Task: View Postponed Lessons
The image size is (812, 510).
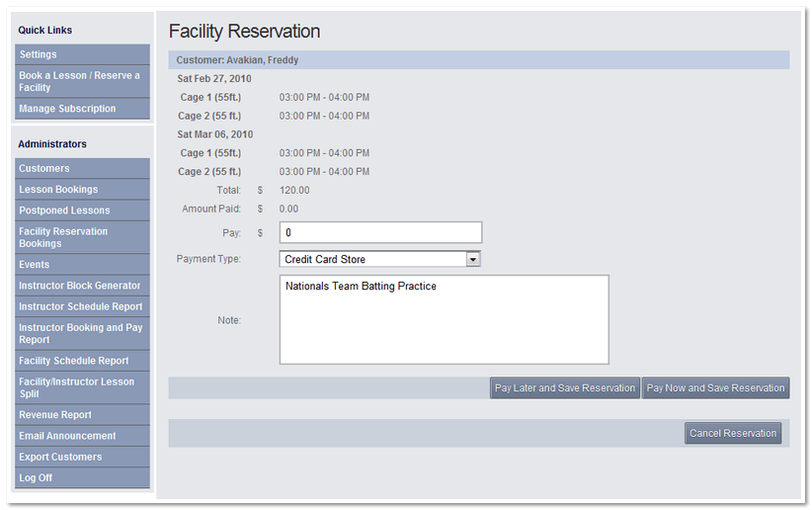Action: (x=82, y=211)
